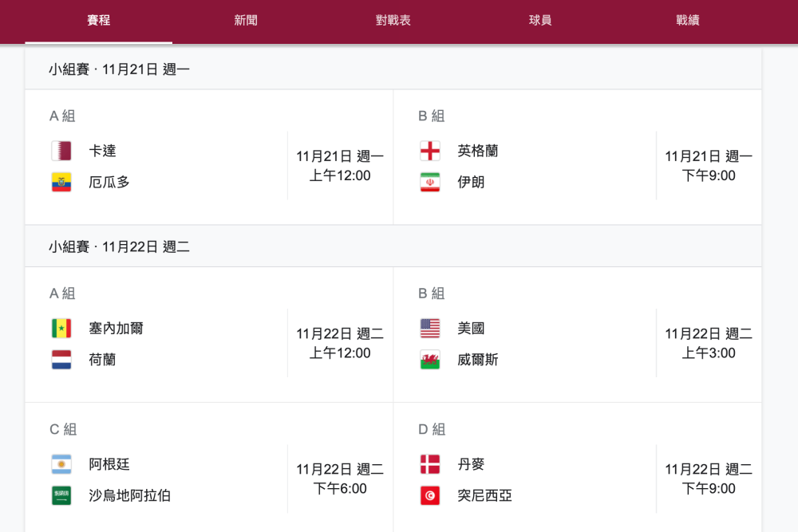Click the 美國 vs 威爾斯 time 上午3:00
Image resolution: width=798 pixels, height=532 pixels.
[709, 353]
